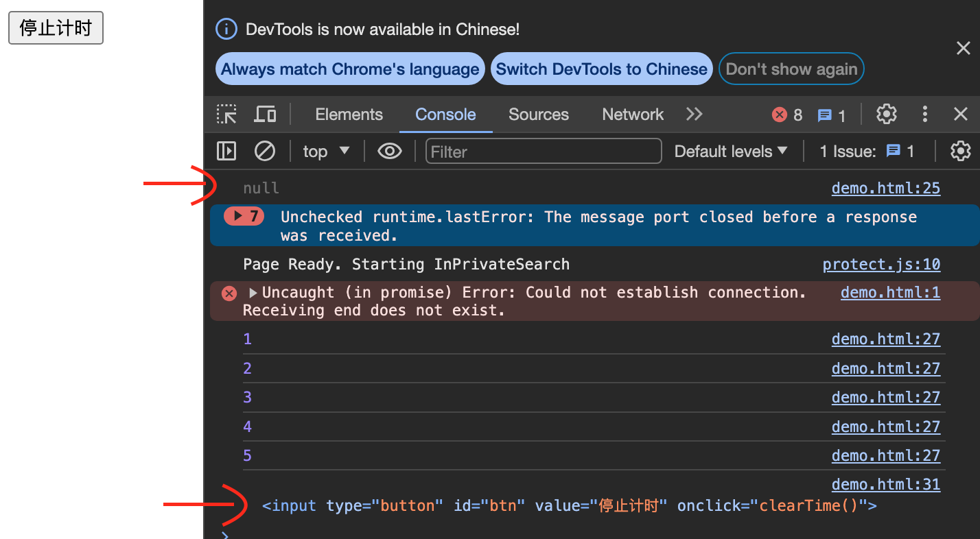Expand the more tabs chevron
Viewport: 980px width, 539px height.
coord(695,115)
